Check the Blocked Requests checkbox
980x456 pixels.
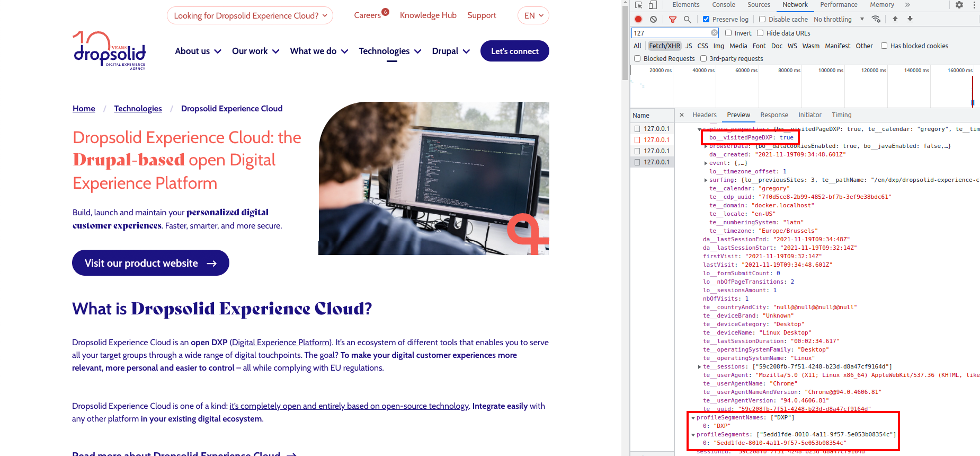[637, 58]
